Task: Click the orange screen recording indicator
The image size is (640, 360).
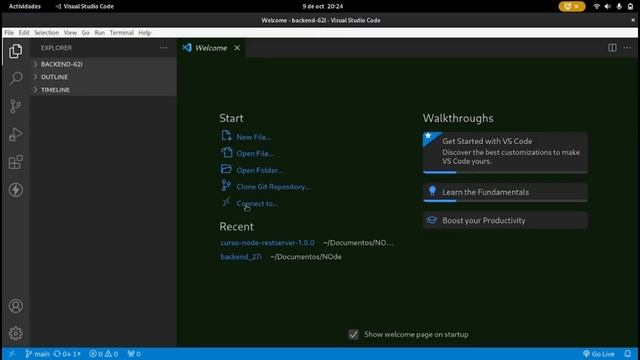Action: pyautogui.click(x=572, y=6)
